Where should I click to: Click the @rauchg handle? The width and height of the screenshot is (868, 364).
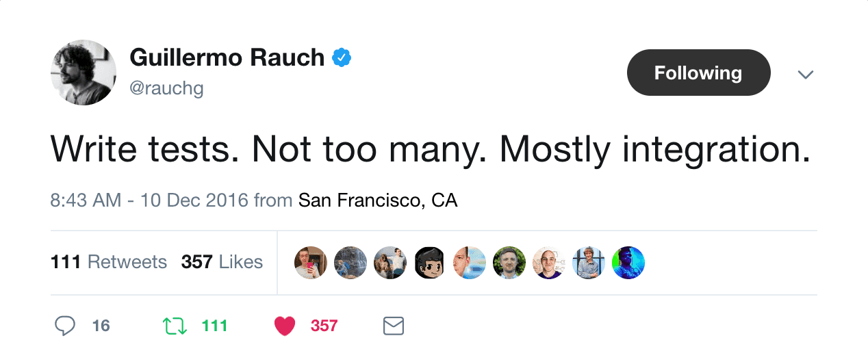click(166, 88)
